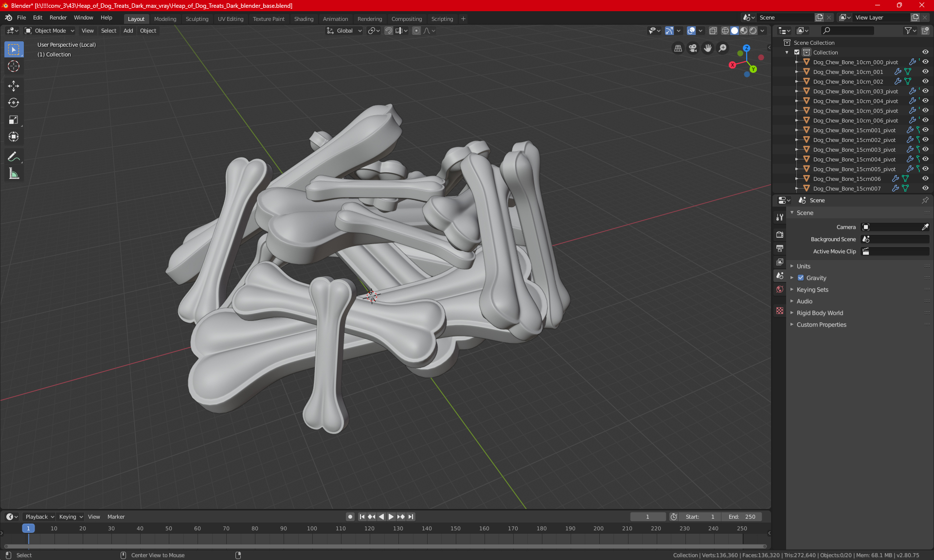Open Render properties tab icon

coord(780,234)
